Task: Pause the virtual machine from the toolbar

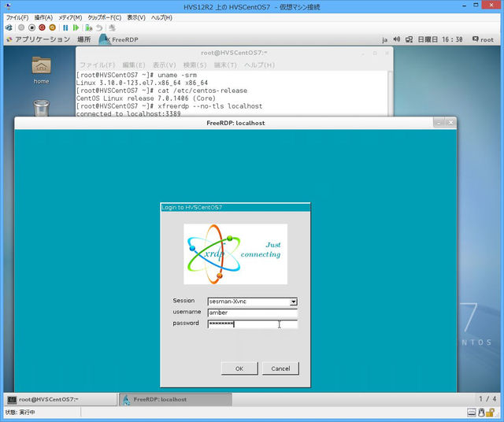Action: [65, 28]
